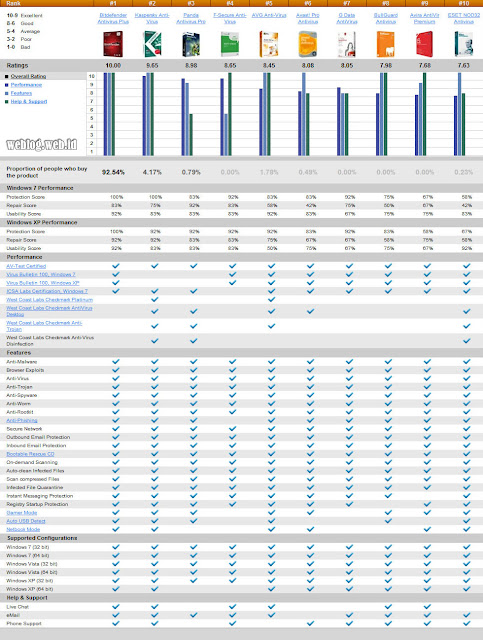The height and width of the screenshot is (640, 483).
Task: Click the Avira AntiVir Premium red box image
Action: click(x=425, y=44)
